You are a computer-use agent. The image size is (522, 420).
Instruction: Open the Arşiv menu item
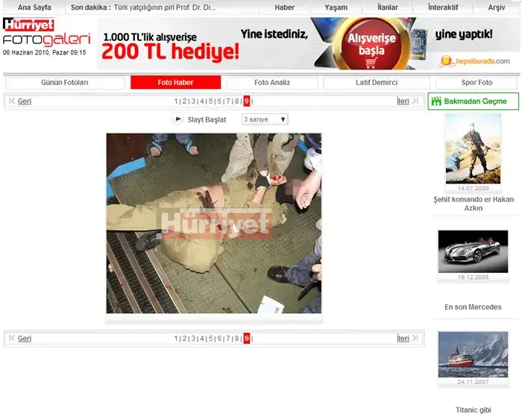497,7
